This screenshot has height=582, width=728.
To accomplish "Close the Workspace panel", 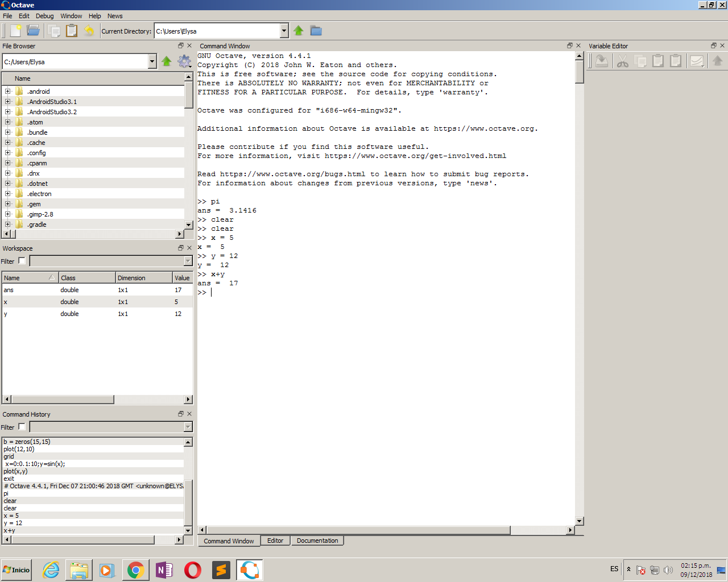I will [x=189, y=248].
